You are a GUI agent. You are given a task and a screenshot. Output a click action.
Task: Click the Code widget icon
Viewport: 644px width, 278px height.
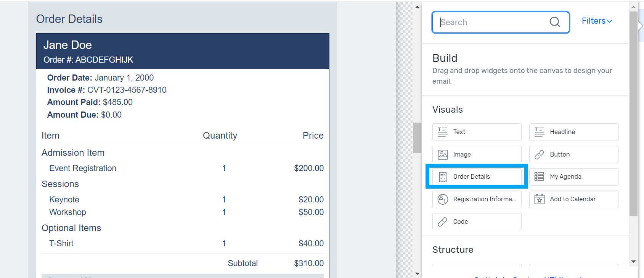(x=443, y=221)
